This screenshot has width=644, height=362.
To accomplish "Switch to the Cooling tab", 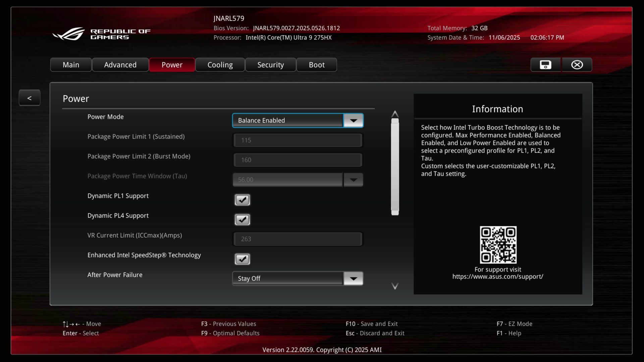I will 220,65.
